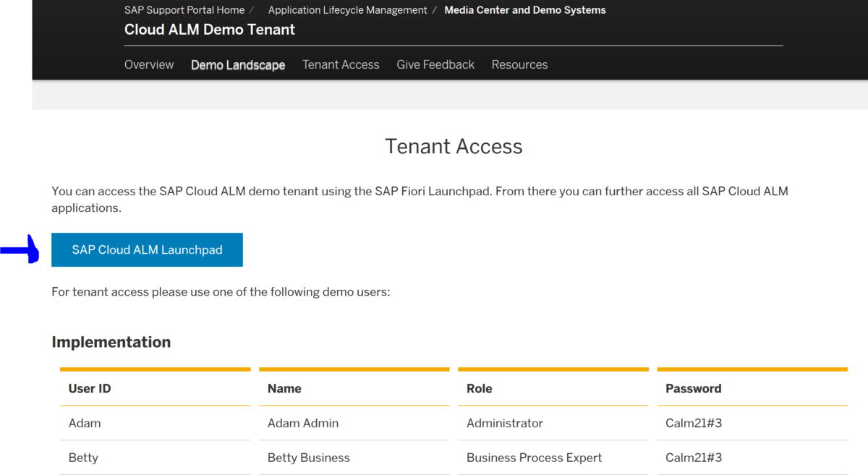The image size is (868, 475).
Task: Click the Password column header
Action: click(693, 388)
